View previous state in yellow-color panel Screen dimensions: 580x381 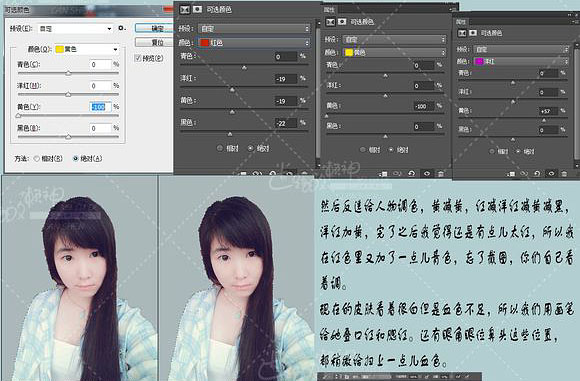(x=397, y=173)
